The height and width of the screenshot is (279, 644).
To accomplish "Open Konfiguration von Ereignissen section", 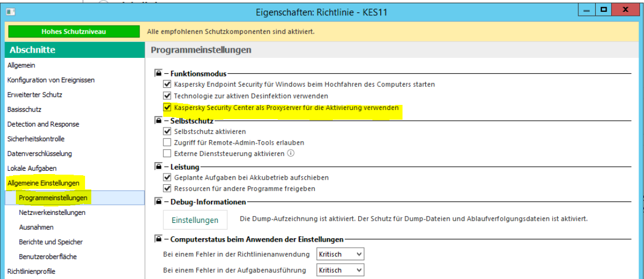I will 51,80.
